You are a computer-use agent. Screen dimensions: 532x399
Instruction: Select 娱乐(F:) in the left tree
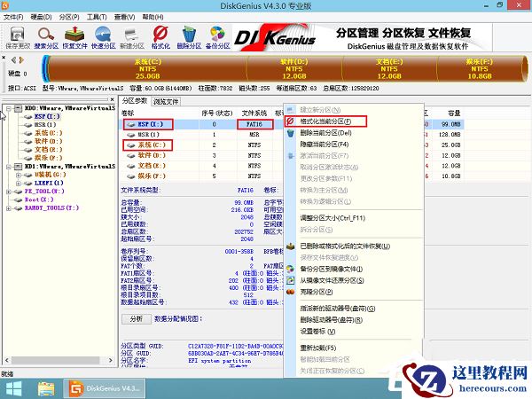pyautogui.click(x=49, y=158)
